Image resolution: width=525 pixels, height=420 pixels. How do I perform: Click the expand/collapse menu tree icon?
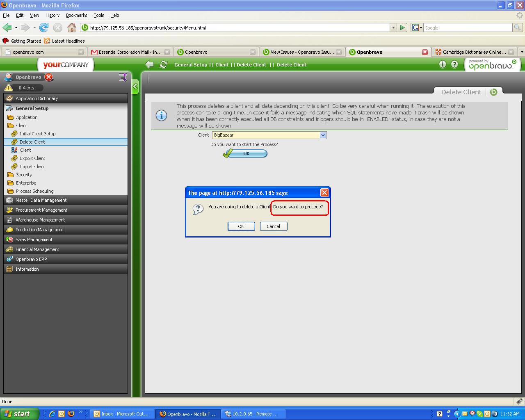[x=122, y=77]
